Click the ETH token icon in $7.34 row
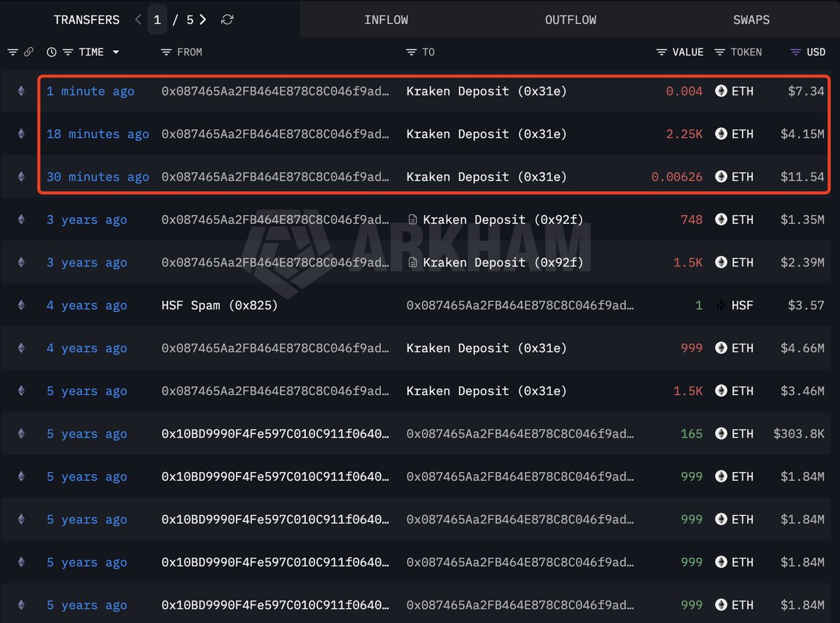 coord(721,91)
